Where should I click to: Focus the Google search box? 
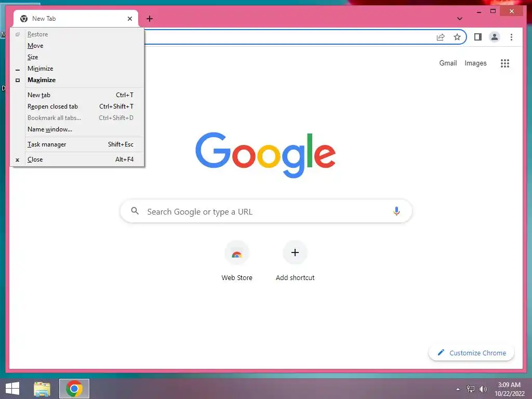coord(267,211)
